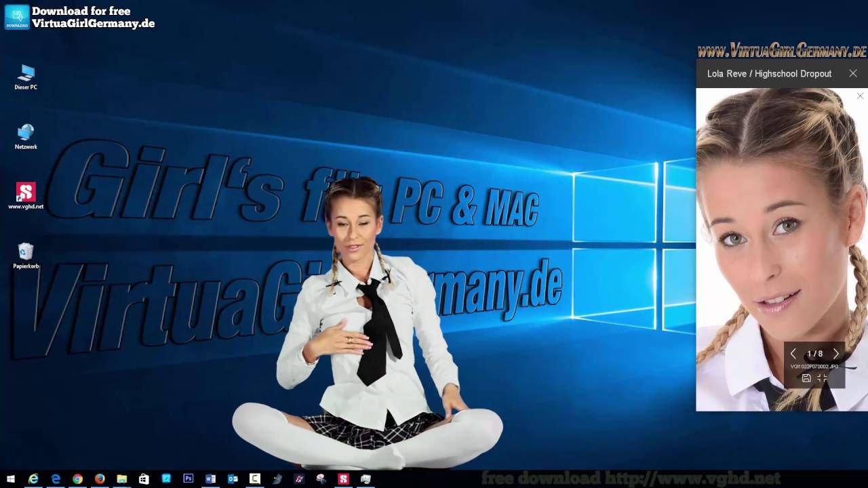Open the www.vghd.net desktop shortcut
The image size is (868, 488).
(x=26, y=196)
